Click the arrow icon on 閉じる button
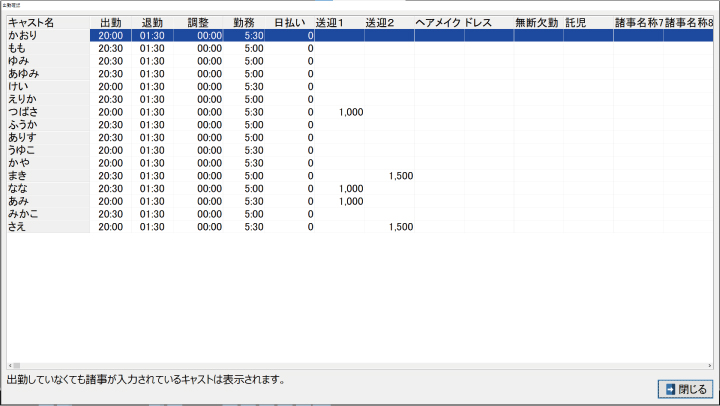Image resolution: width=720 pixels, height=406 pixels. coord(668,389)
